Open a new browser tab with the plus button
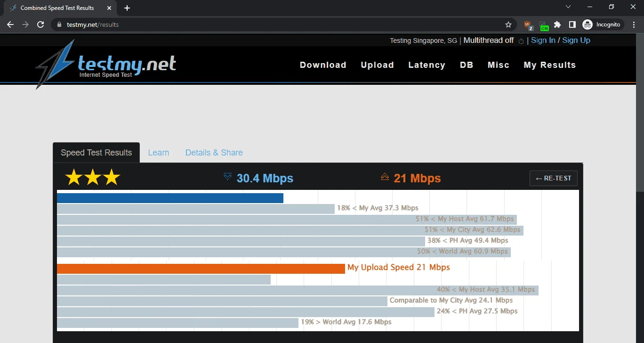The image size is (644, 343). pos(127,8)
